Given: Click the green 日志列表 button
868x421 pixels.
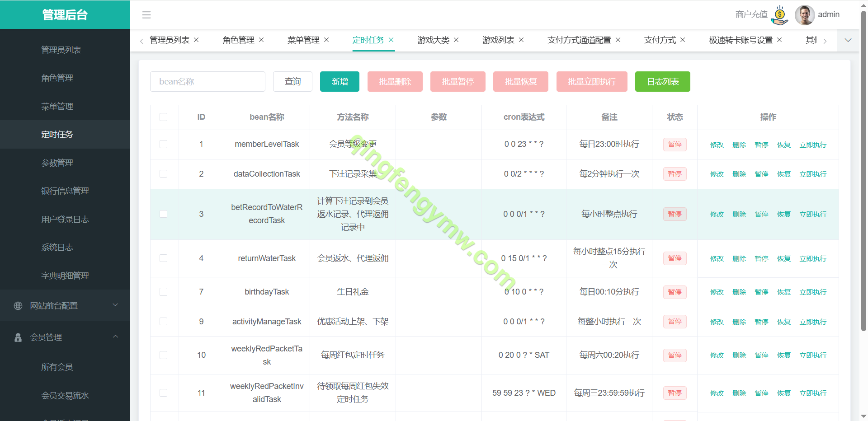Looking at the screenshot, I should click(662, 82).
